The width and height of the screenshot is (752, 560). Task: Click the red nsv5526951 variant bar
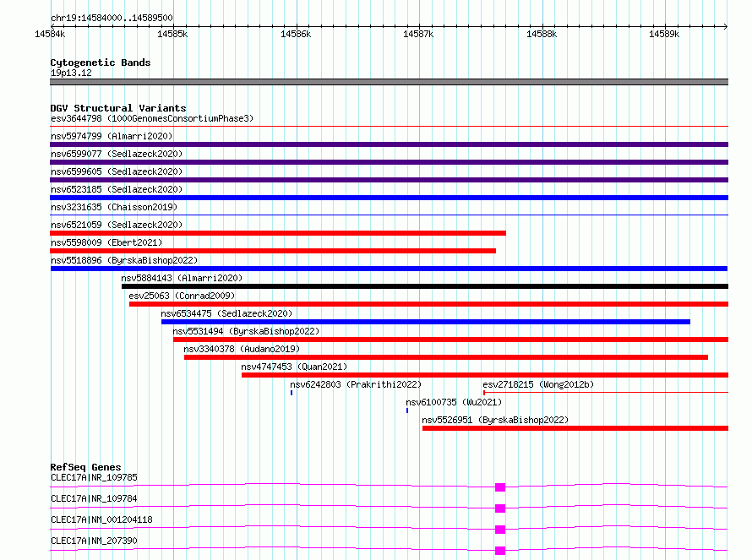575,428
